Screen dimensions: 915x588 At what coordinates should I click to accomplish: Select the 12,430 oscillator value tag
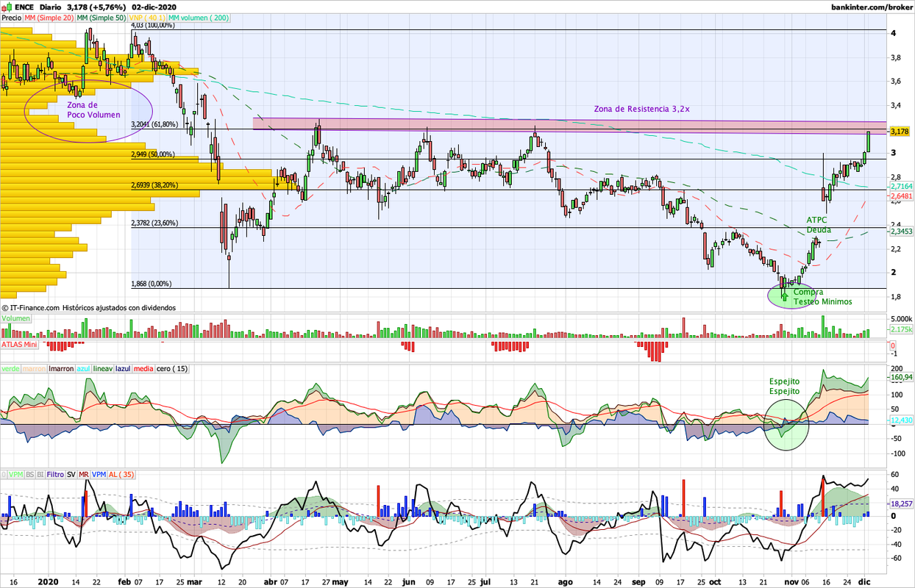coord(901,420)
